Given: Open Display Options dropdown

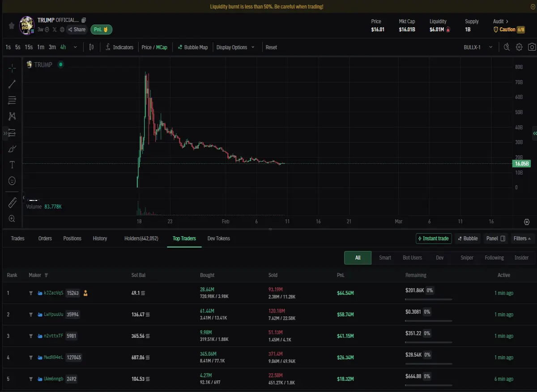Looking at the screenshot, I should pyautogui.click(x=235, y=47).
